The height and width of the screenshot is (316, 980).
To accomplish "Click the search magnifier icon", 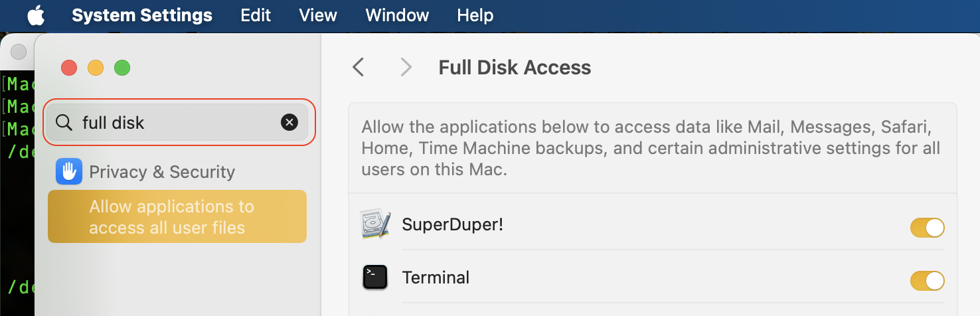I will (x=64, y=122).
